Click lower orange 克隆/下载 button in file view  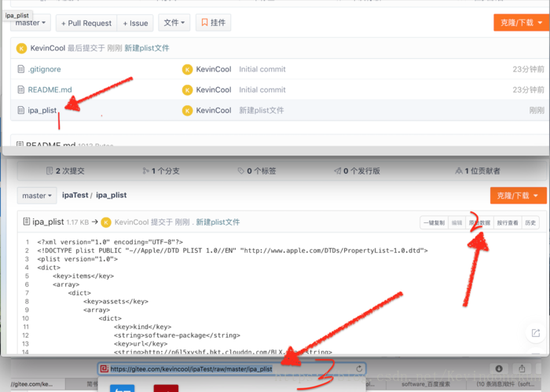tap(518, 196)
